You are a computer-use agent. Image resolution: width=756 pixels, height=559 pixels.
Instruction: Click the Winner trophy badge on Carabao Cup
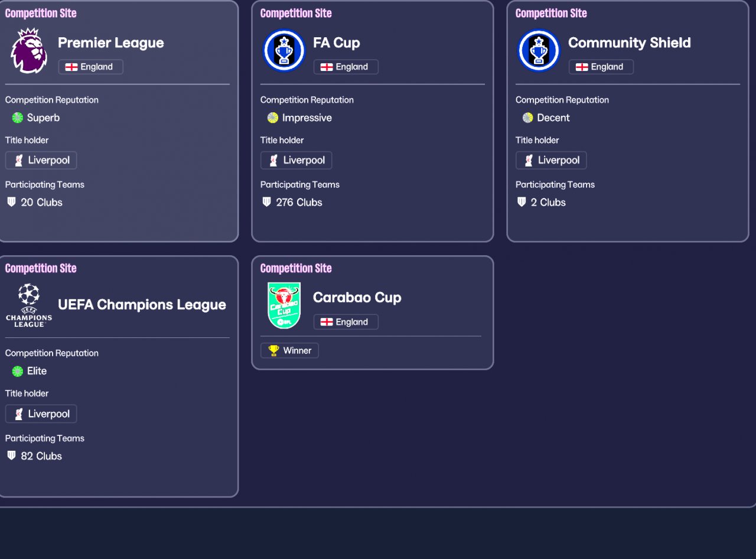[289, 350]
